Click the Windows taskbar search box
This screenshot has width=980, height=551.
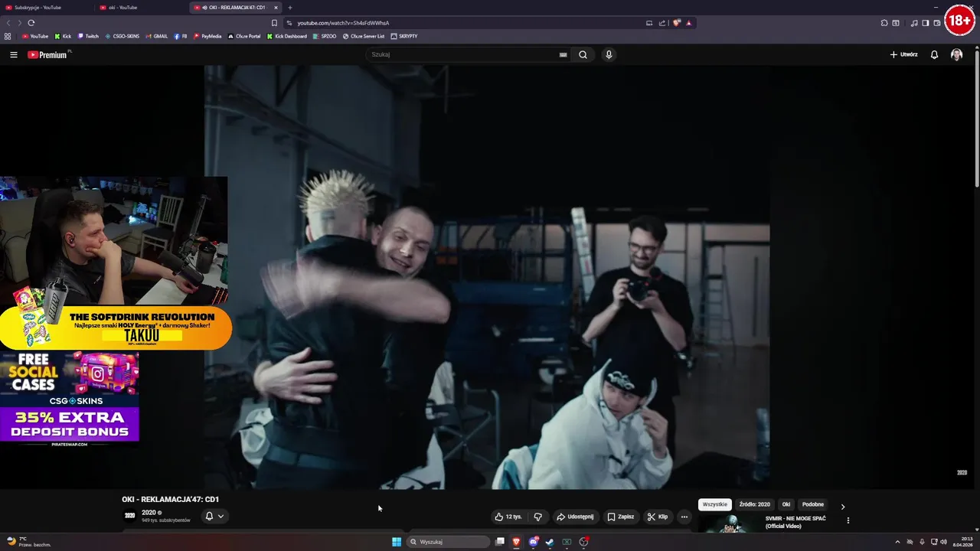448,542
